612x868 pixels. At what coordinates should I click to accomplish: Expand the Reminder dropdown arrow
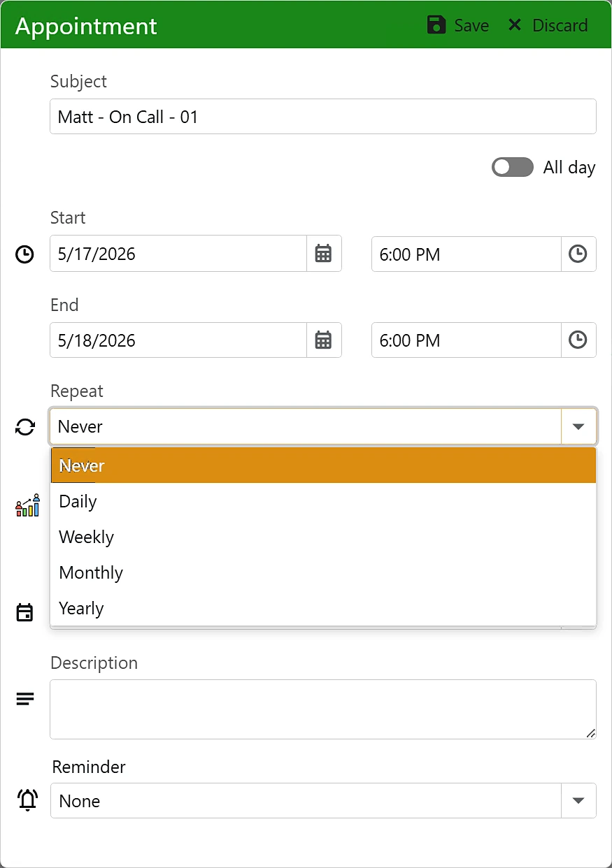coord(578,801)
